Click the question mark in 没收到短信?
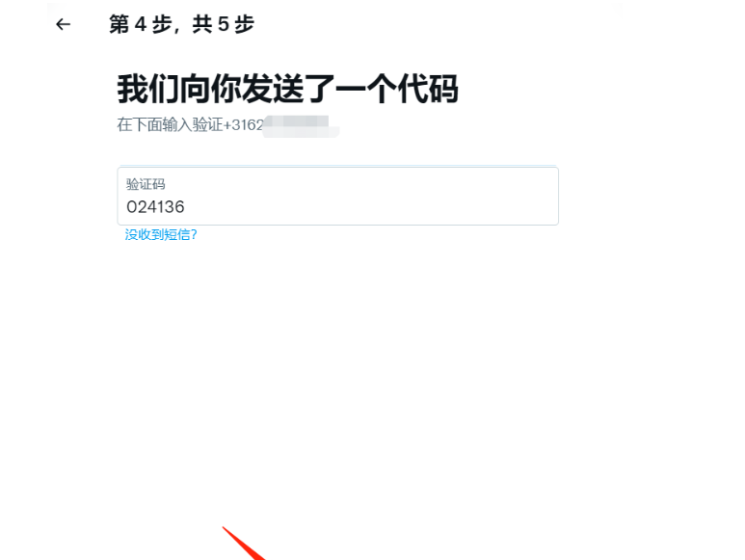This screenshot has height=560, width=745. (194, 234)
